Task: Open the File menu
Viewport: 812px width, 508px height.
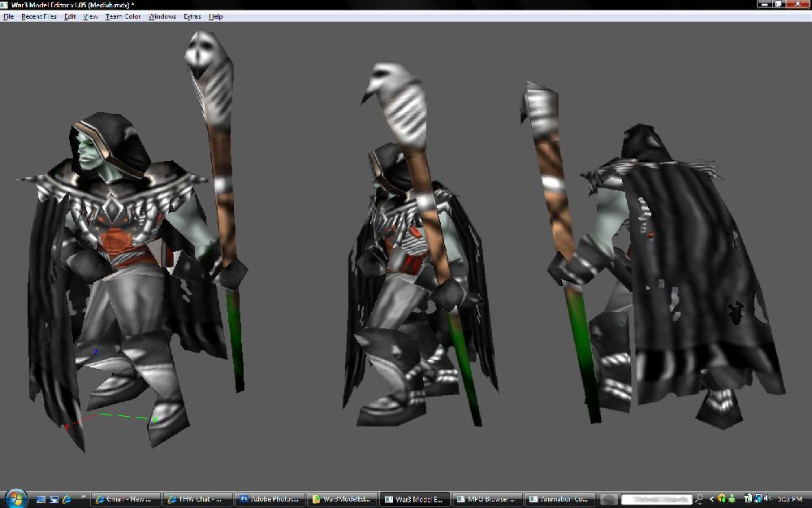Action: pos(8,16)
